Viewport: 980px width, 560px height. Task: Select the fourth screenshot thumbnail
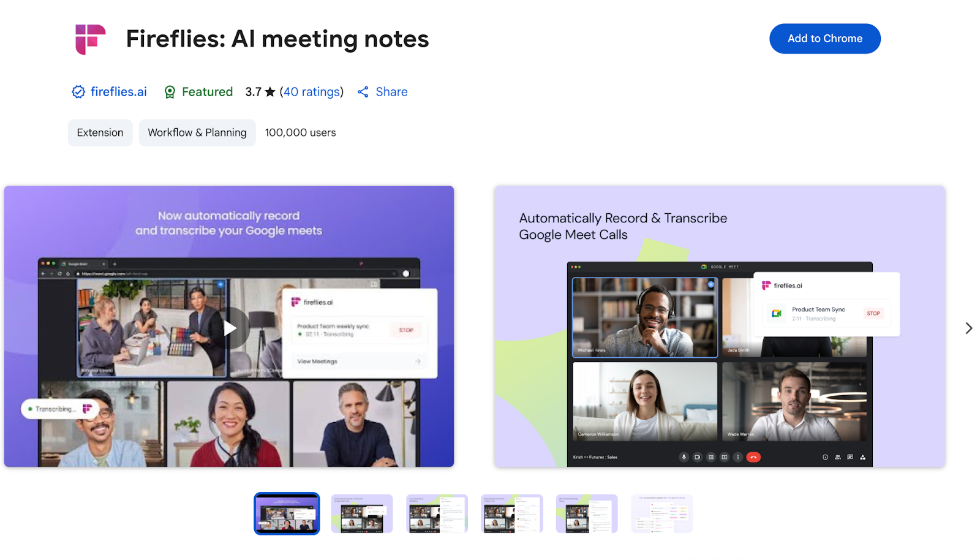(x=512, y=513)
